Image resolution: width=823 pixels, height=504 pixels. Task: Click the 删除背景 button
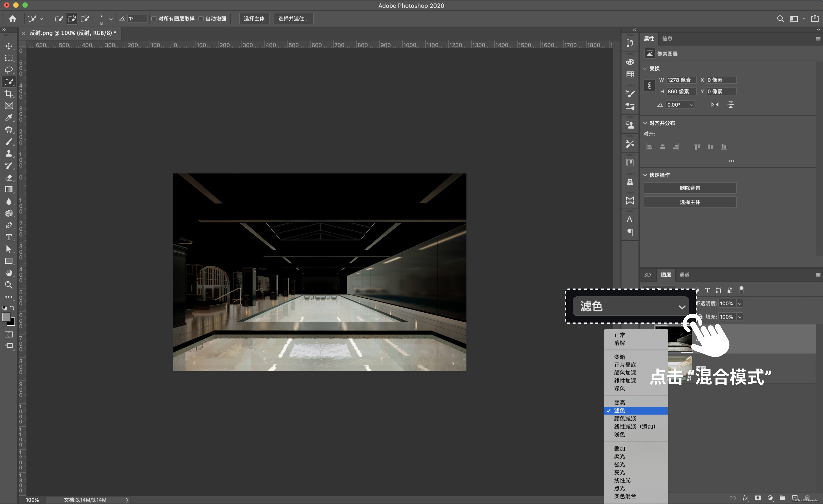coord(690,188)
